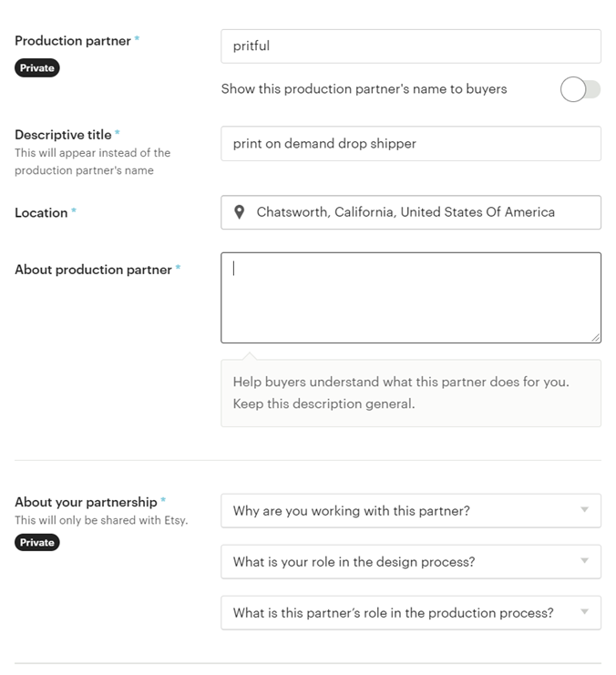Click the 'Show this production partner's name' label text
Image resolution: width=616 pixels, height=675 pixels.
[x=364, y=88]
